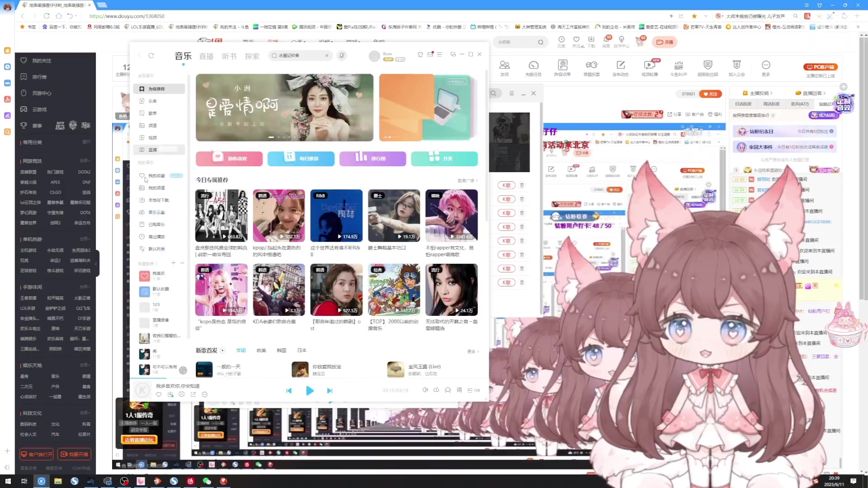Share the currently playing song
Viewport: 868px width, 488px height.
click(x=193, y=394)
